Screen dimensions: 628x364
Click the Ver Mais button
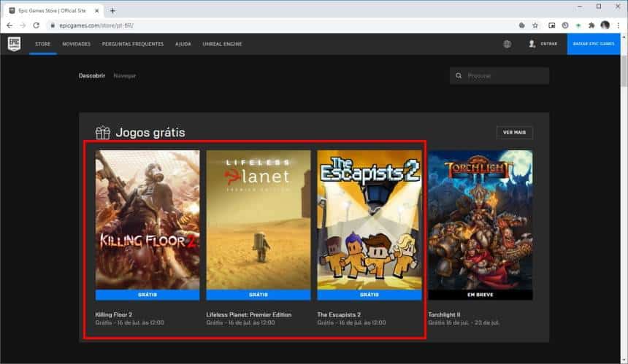(x=515, y=133)
